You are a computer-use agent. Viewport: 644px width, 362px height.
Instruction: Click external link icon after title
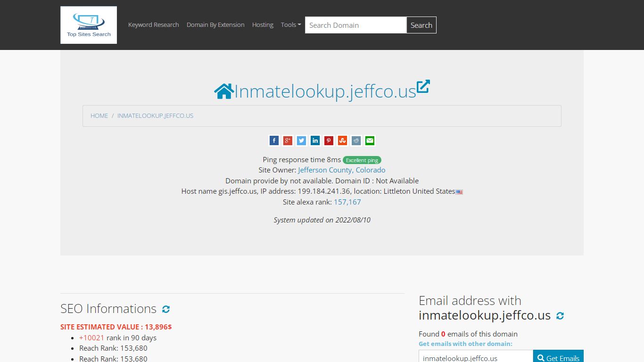click(423, 86)
